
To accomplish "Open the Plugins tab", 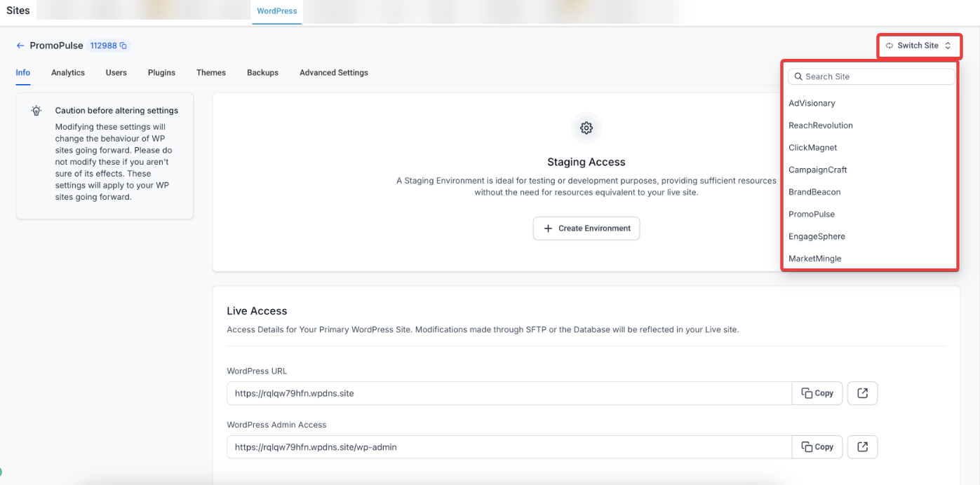I will (161, 73).
